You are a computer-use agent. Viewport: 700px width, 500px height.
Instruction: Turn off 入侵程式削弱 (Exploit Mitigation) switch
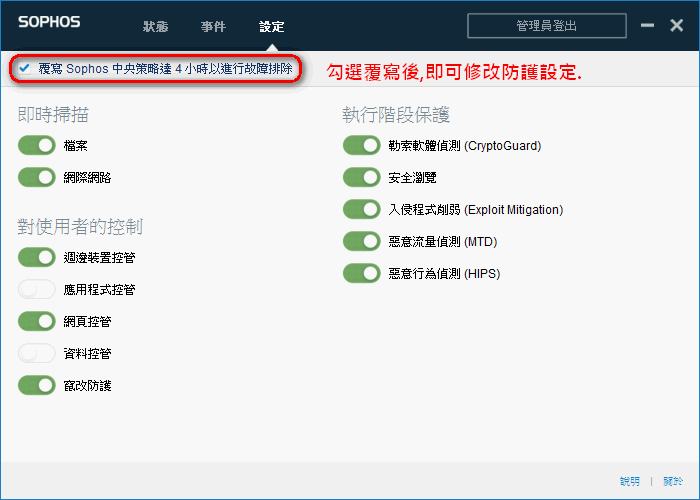(362, 209)
